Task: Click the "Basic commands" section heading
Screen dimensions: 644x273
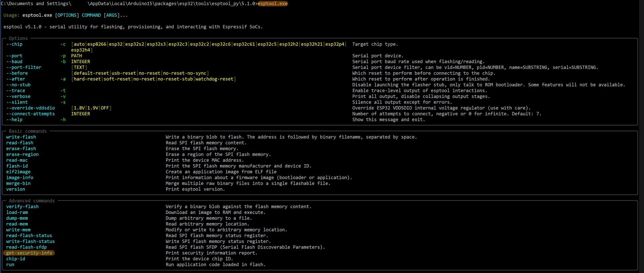Action: [28, 131]
